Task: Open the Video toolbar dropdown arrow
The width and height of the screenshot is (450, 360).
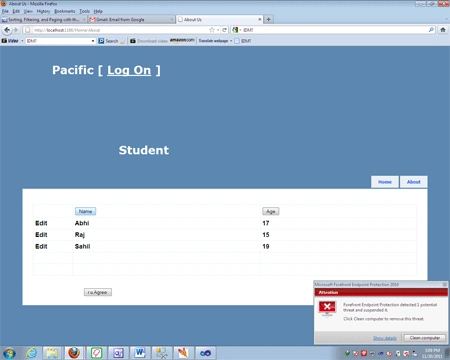Action: point(22,41)
